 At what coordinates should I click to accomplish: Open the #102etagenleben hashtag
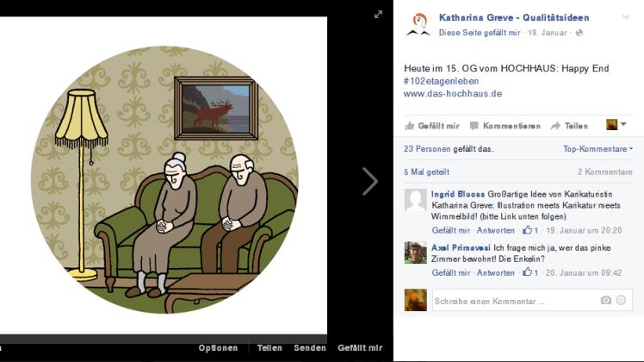(x=441, y=81)
